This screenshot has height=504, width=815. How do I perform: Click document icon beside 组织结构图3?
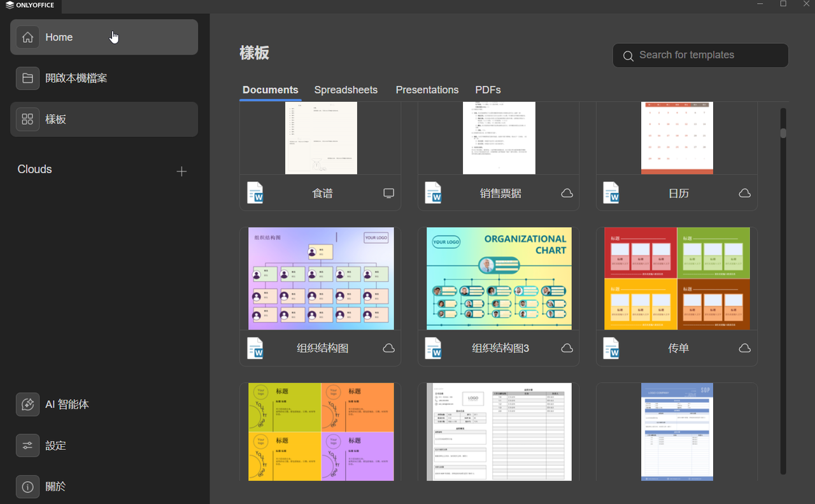433,348
